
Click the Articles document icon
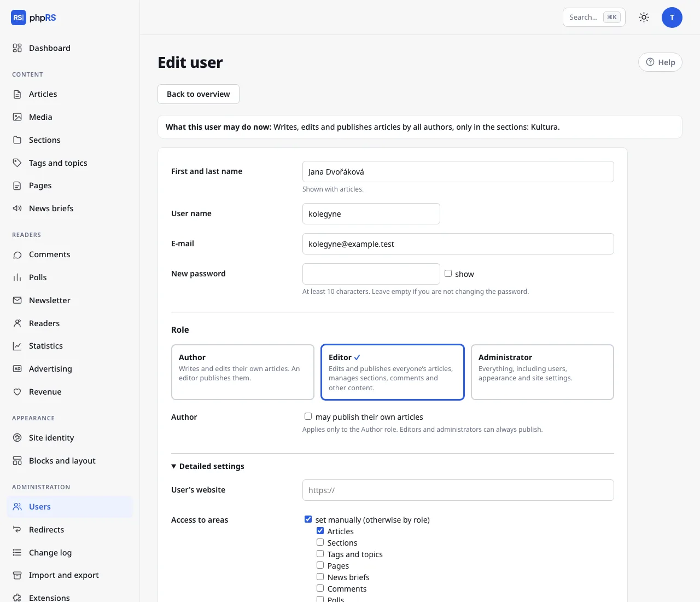click(x=17, y=94)
